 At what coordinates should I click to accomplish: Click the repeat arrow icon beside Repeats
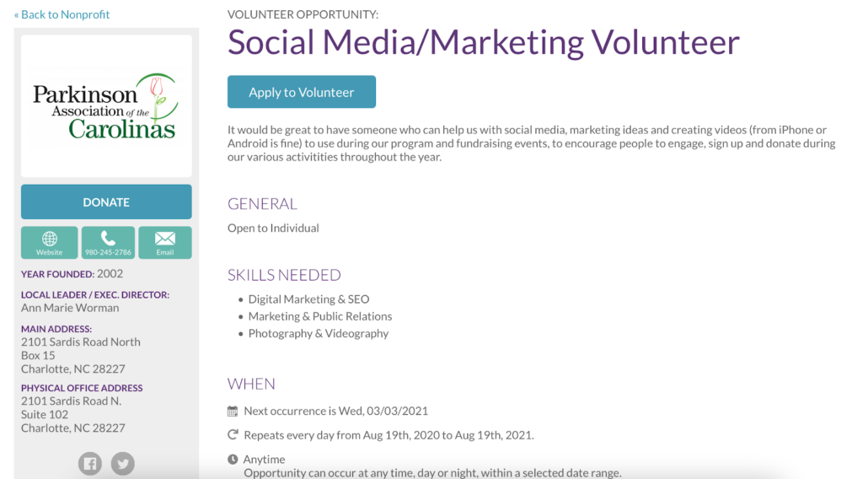pos(233,434)
